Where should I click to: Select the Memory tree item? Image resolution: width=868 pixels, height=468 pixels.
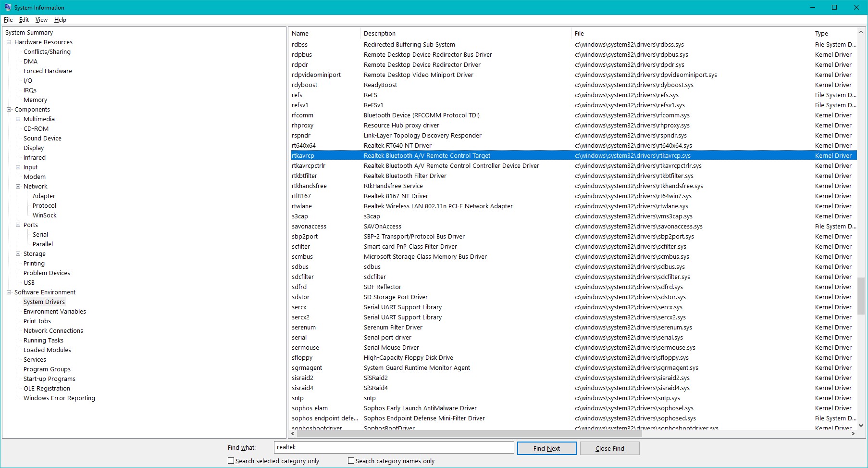coord(35,100)
